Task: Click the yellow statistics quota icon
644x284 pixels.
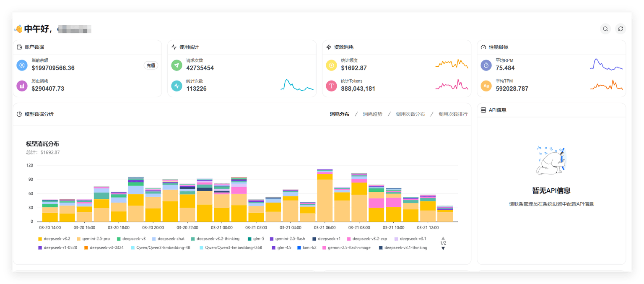Action: pos(331,65)
